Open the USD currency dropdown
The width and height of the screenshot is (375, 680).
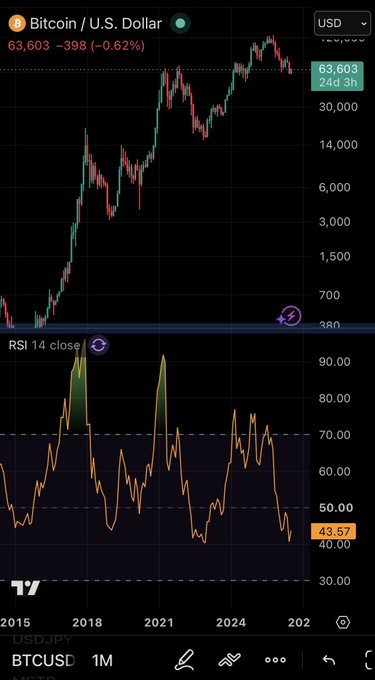tap(342, 23)
